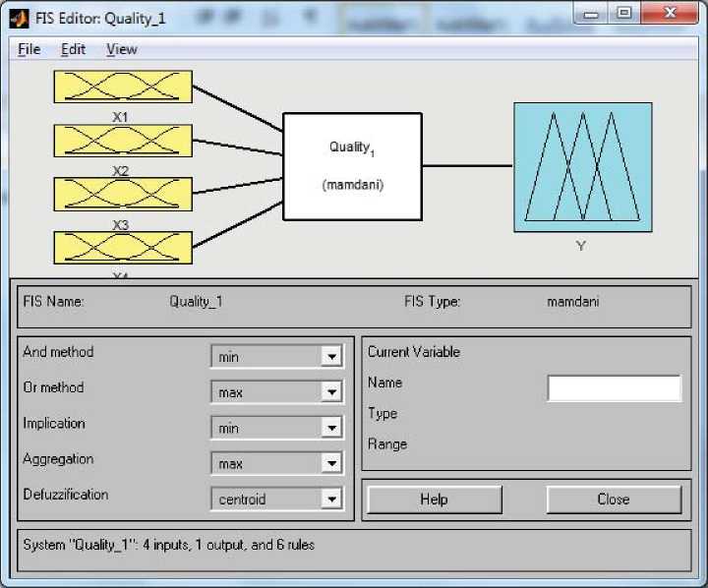
Task: Maximize the FIS Editor window
Action: pyautogui.click(x=623, y=14)
